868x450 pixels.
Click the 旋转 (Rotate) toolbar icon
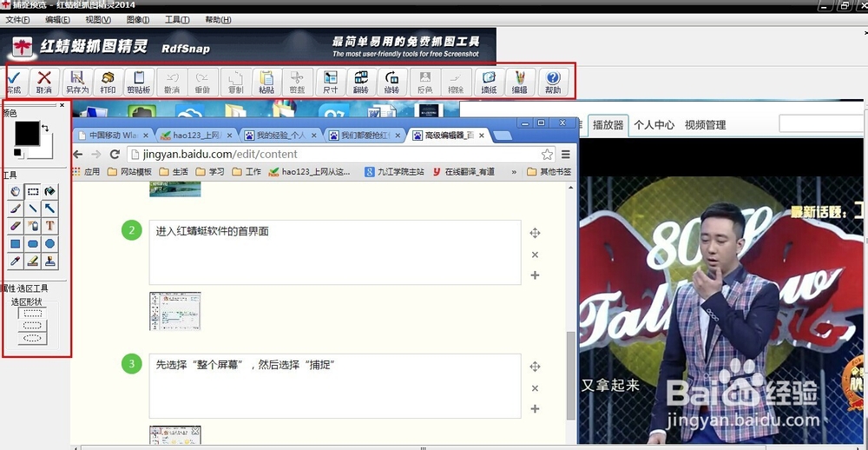(x=392, y=82)
